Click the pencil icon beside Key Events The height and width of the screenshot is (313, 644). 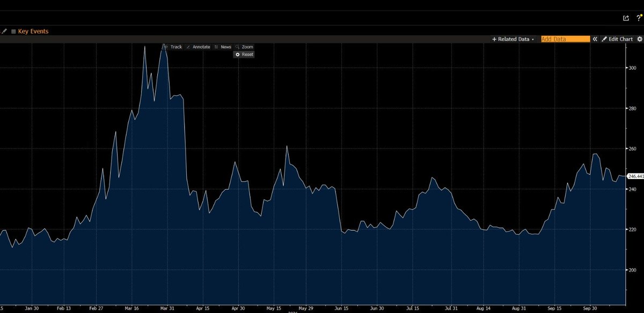pyautogui.click(x=4, y=32)
